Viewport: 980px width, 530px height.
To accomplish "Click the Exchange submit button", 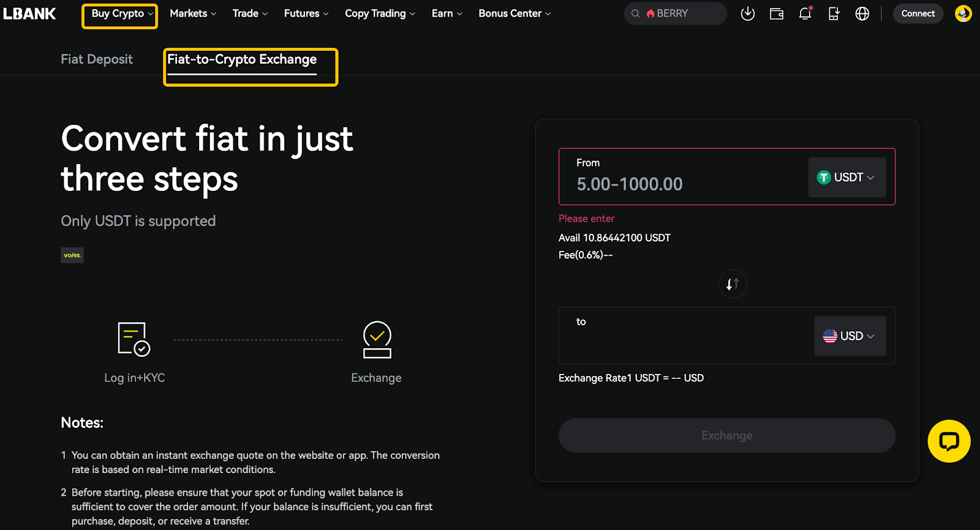I will 727,436.
